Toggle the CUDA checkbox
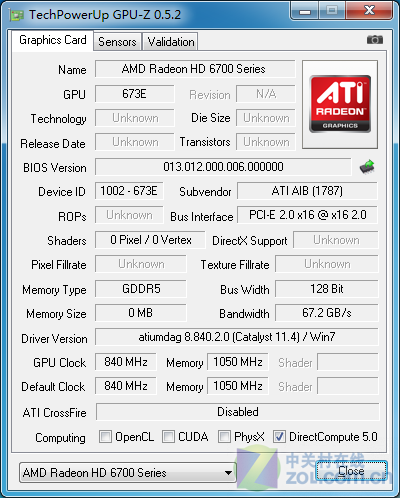 (168, 436)
